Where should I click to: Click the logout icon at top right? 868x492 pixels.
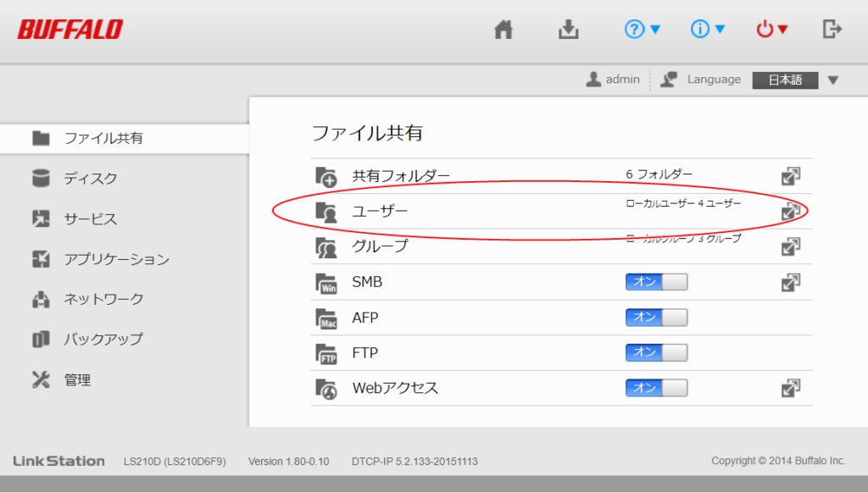(832, 30)
